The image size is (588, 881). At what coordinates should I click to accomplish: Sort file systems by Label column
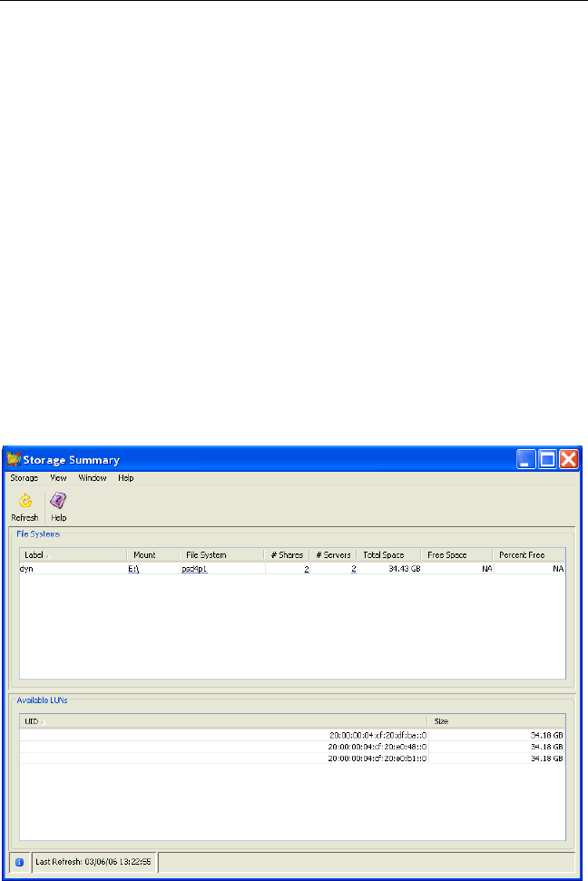click(x=73, y=554)
